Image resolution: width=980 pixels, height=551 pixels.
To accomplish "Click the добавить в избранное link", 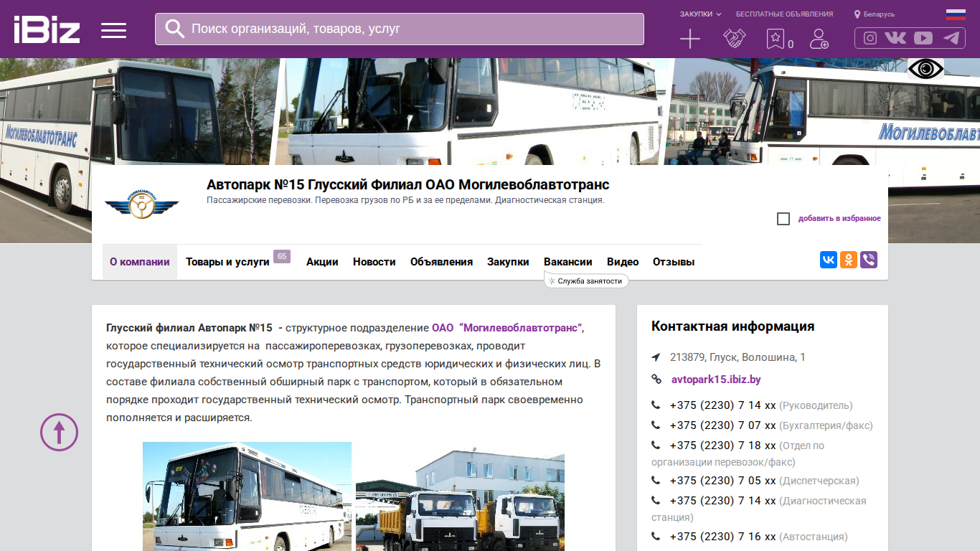I will [839, 219].
